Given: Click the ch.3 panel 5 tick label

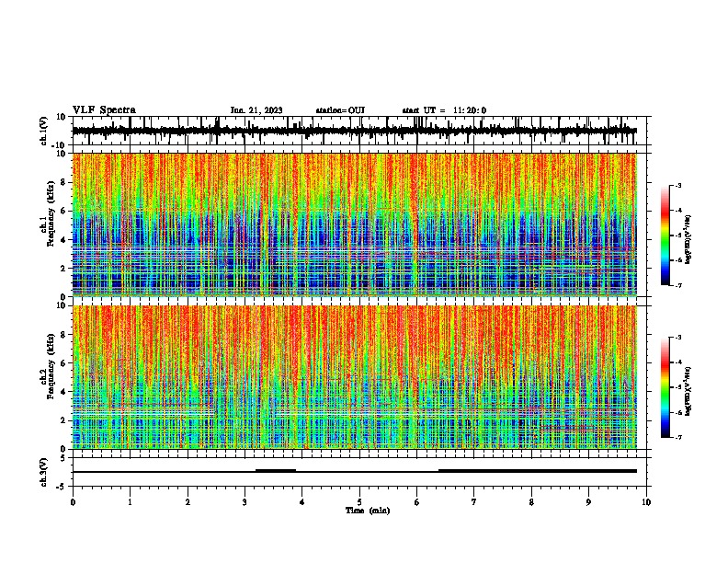Looking at the screenshot, I should click(x=63, y=458).
